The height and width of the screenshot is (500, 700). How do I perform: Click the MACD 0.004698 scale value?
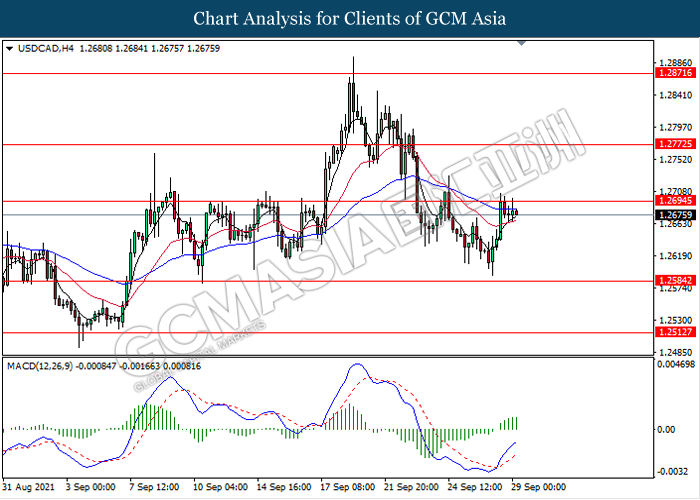(x=675, y=365)
